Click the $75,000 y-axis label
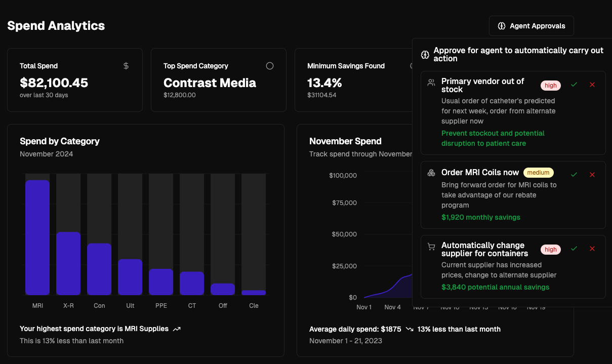Image resolution: width=612 pixels, height=364 pixels. click(344, 203)
